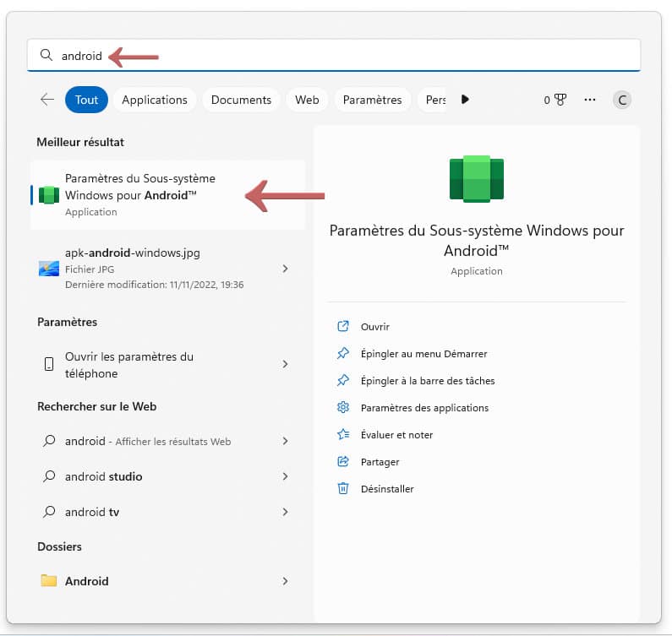Select the android studio web suggestion
Image resolution: width=672 pixels, height=636 pixels.
pos(168,476)
